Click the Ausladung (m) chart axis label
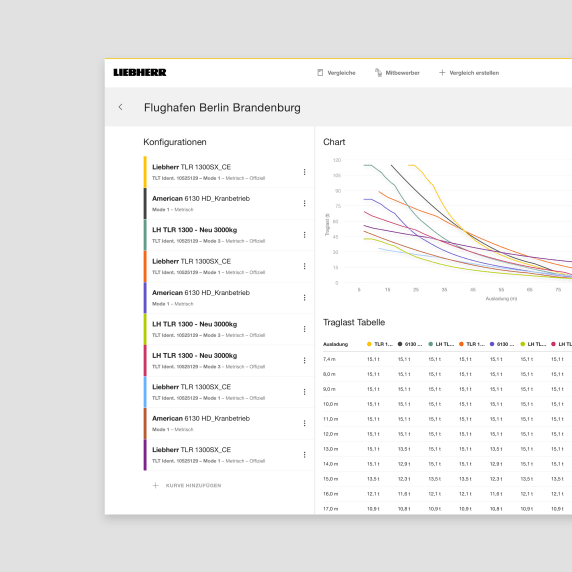 (x=501, y=299)
